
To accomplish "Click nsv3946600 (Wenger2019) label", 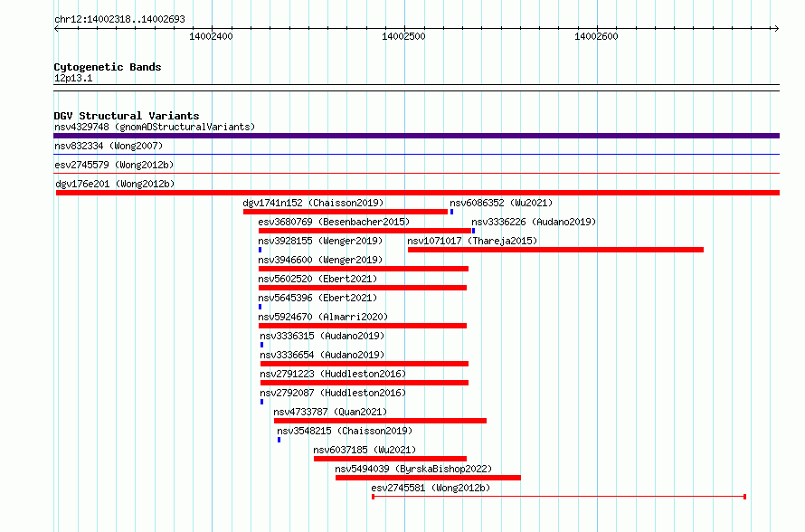I will 320,260.
